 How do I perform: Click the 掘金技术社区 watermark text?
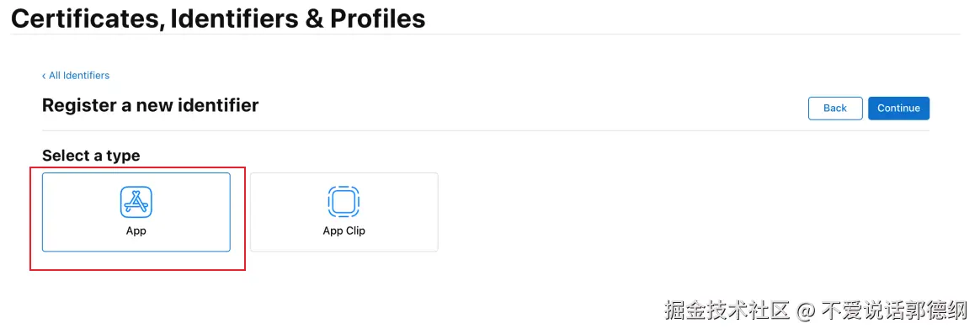point(727,310)
